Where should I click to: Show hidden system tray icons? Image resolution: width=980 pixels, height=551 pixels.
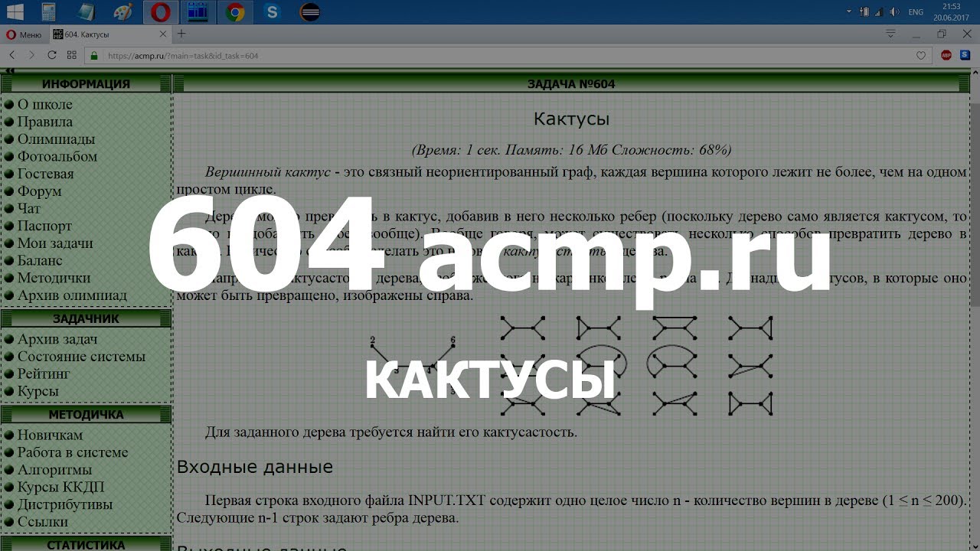848,12
